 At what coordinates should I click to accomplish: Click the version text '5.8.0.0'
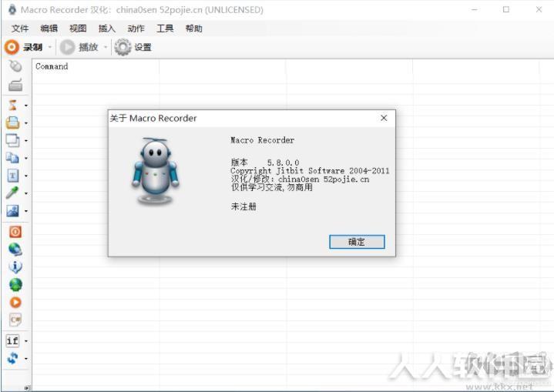[283, 162]
